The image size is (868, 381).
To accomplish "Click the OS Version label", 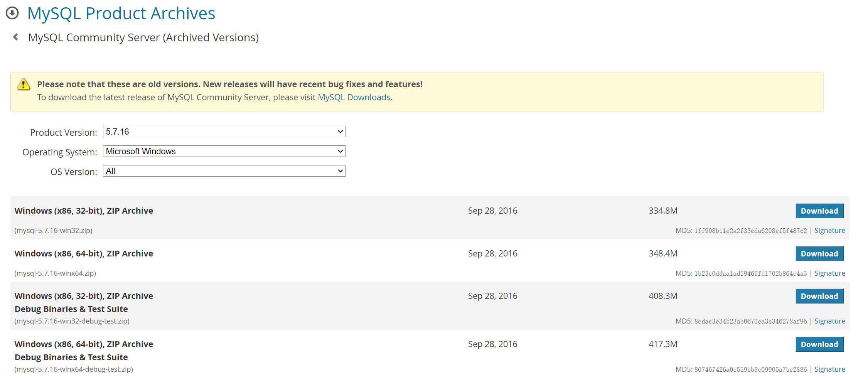I will (x=74, y=172).
